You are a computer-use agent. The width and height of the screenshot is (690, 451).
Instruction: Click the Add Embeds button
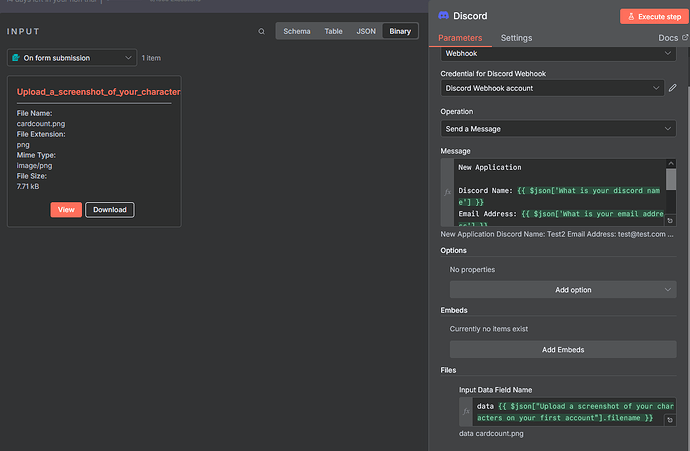[563, 349]
